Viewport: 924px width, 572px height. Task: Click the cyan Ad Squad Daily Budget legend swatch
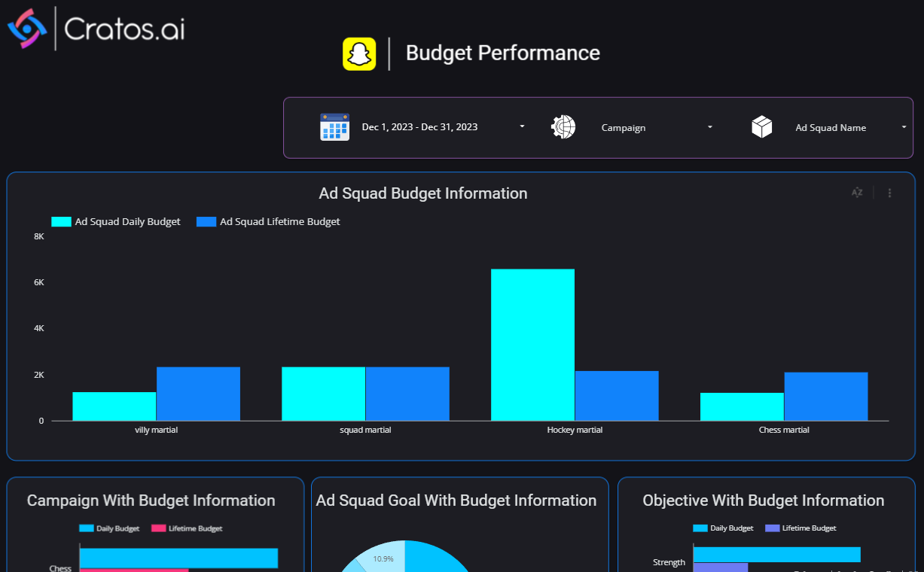[61, 222]
